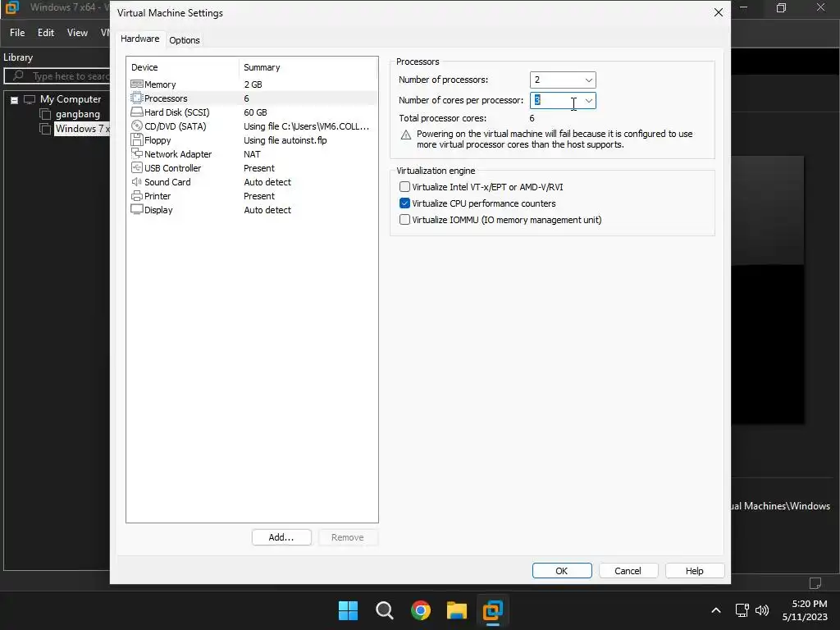This screenshot has height=630, width=840.
Task: Click the Add... button
Action: coord(281,537)
